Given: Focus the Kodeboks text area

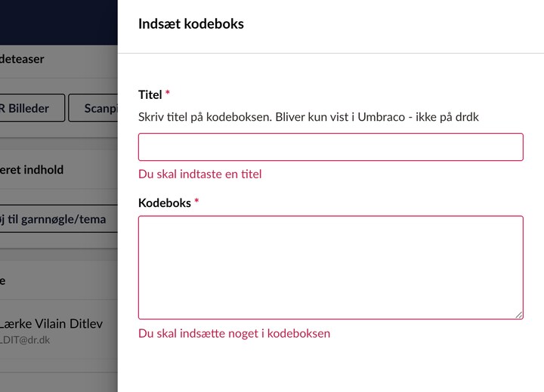Looking at the screenshot, I should [x=330, y=267].
